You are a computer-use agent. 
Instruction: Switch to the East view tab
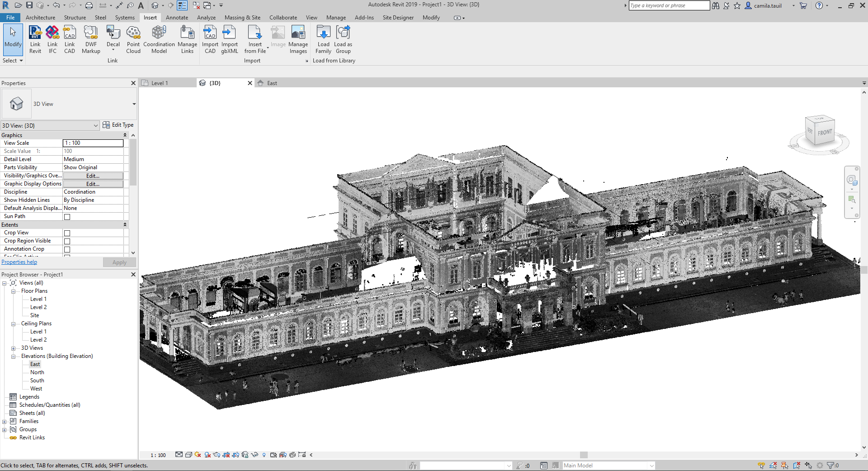(271, 83)
